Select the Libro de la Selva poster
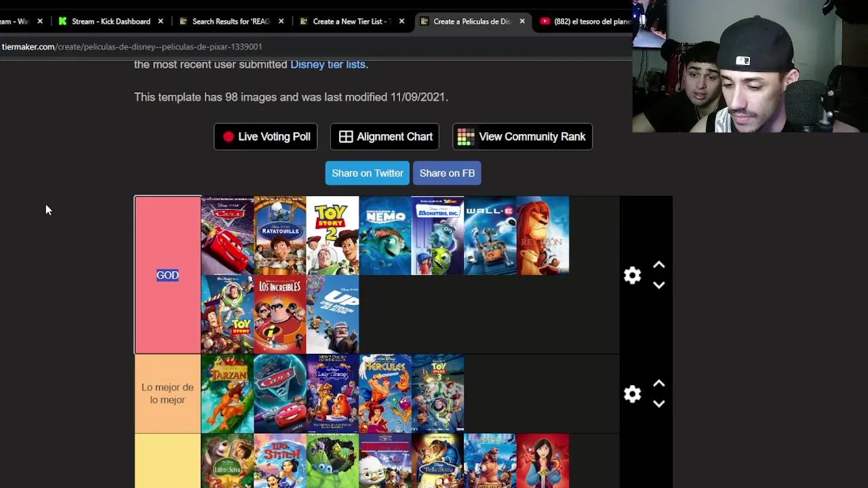 point(227,461)
